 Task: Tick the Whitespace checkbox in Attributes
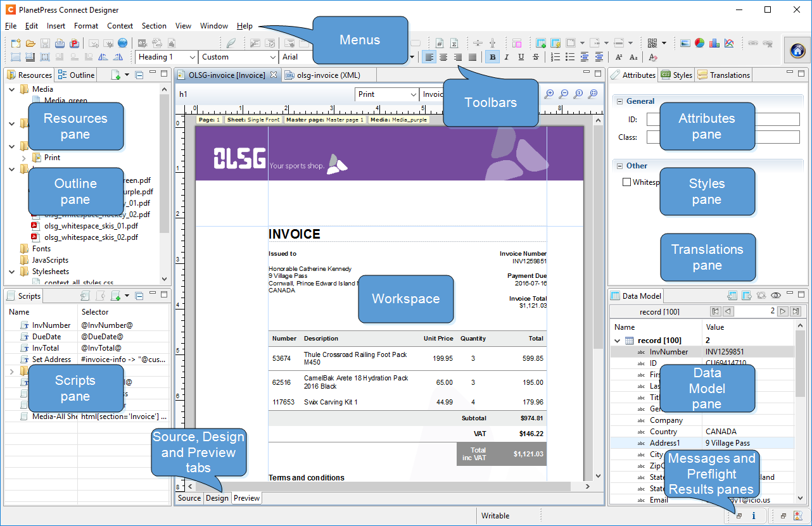(x=627, y=182)
